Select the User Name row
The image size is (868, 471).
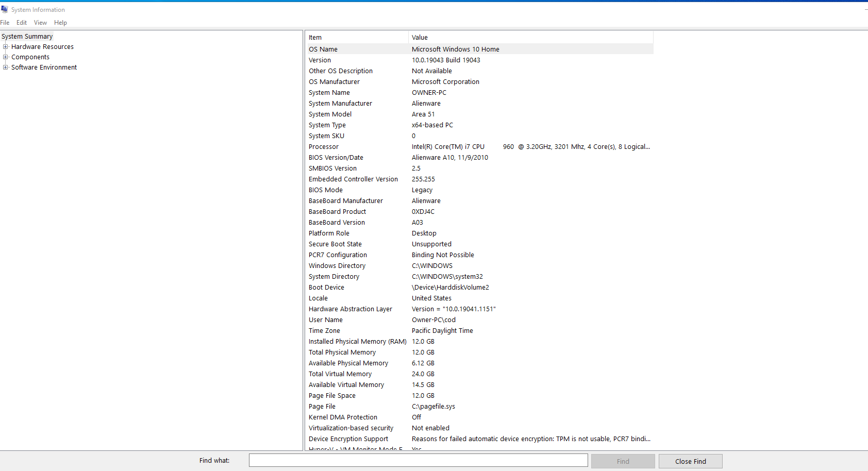tap(480, 320)
